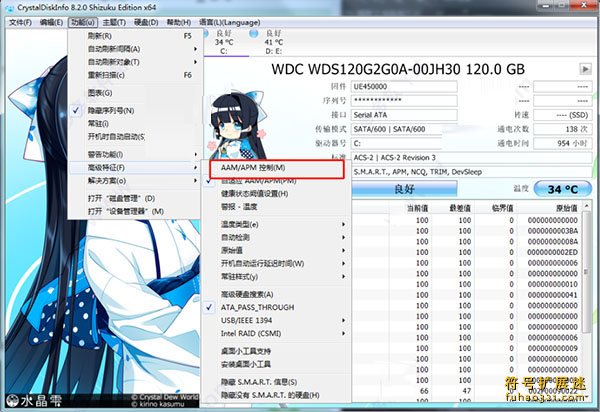This screenshot has height=412, width=600.
Task: Select 打开"磁盘管理"(D) entry
Action: coord(135,199)
